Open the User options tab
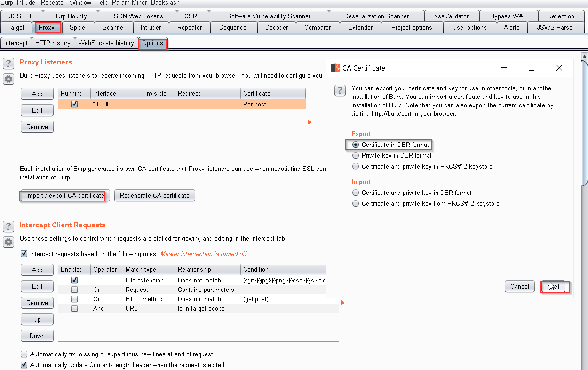This screenshot has width=588, height=370. (469, 27)
